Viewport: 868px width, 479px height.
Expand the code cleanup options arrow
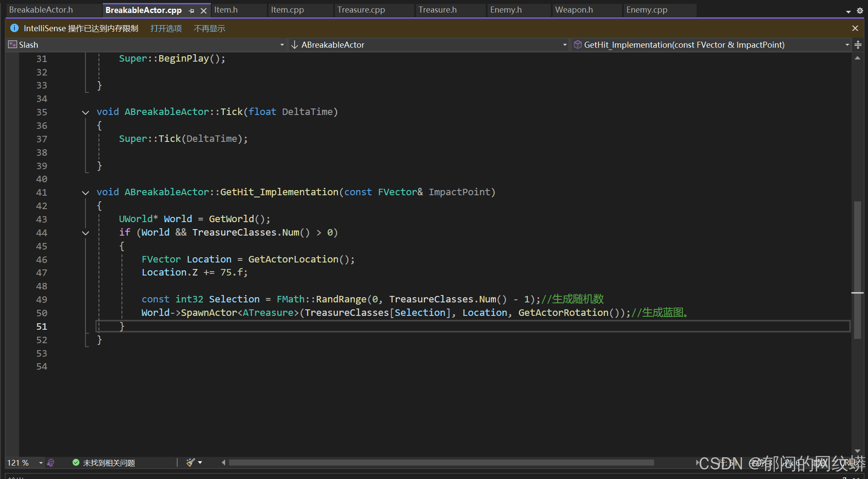pos(200,463)
